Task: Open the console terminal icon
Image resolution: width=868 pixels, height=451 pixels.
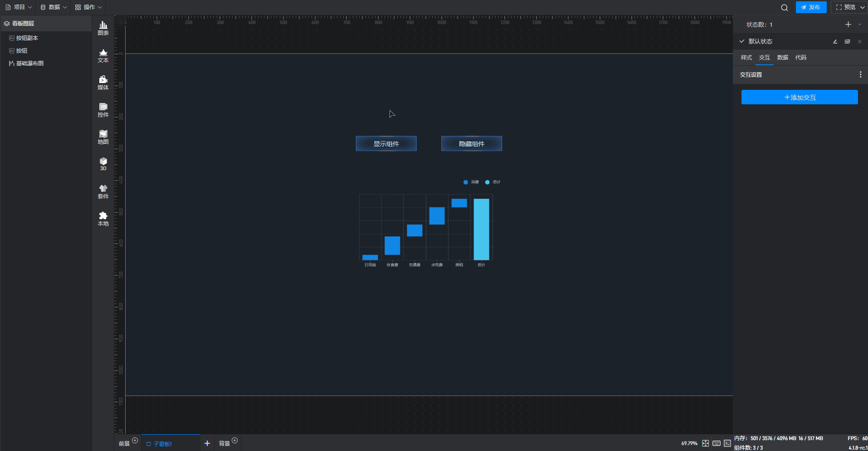Action: tap(727, 443)
